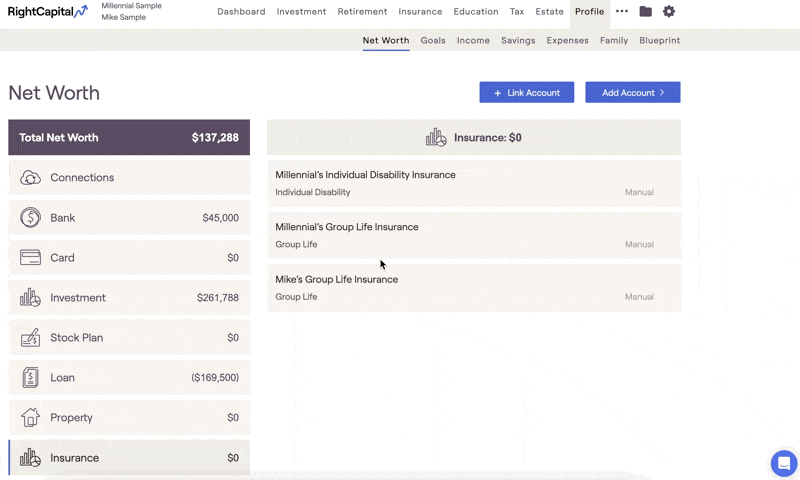Switch to the Blueprint tab
The image size is (800, 480).
659,40
